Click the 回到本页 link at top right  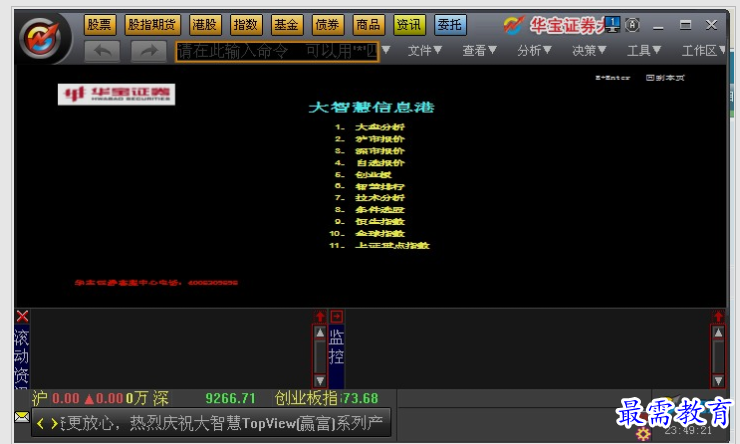tap(665, 77)
